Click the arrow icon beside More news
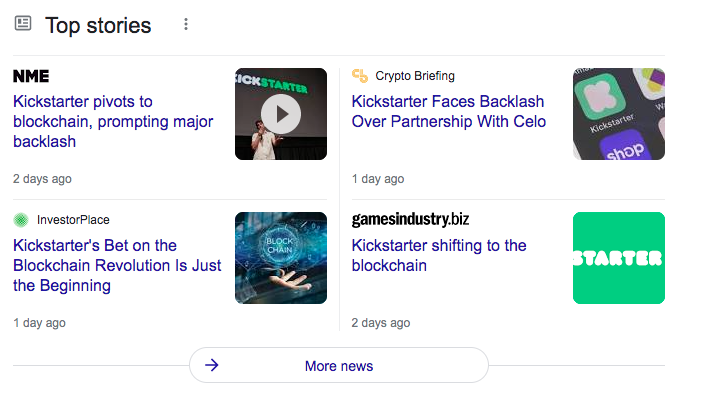 click(x=212, y=366)
